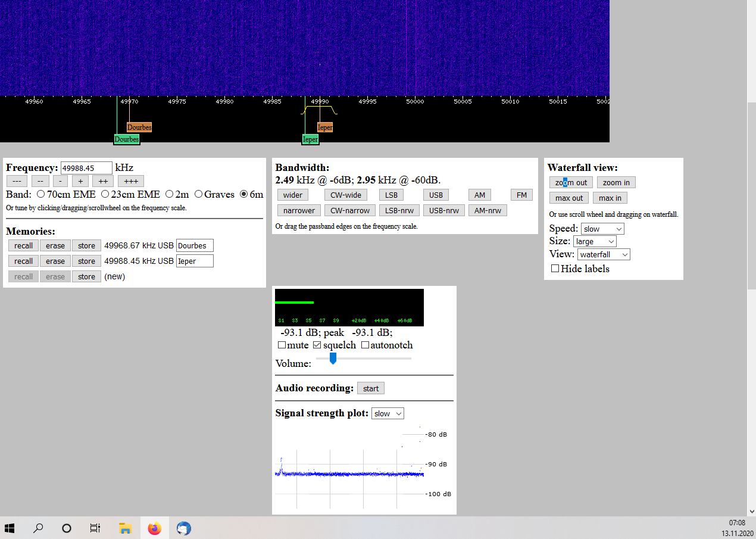The image size is (756, 539).
Task: Click orange Dourbes label on scale
Action: [139, 127]
